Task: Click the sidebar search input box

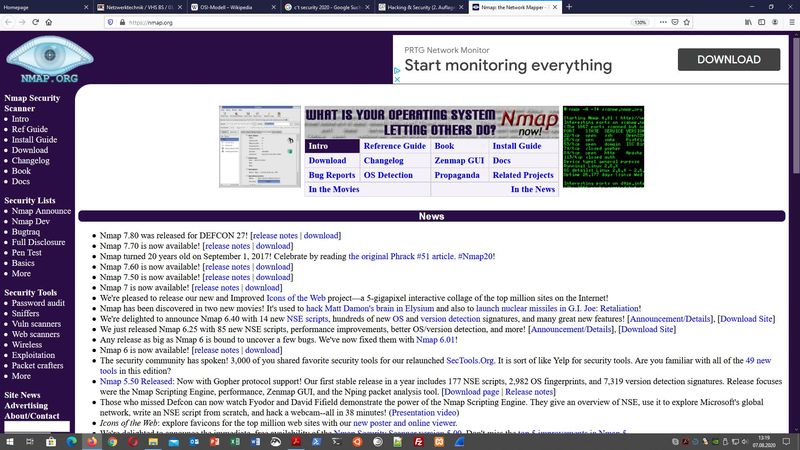Action: tap(37, 427)
